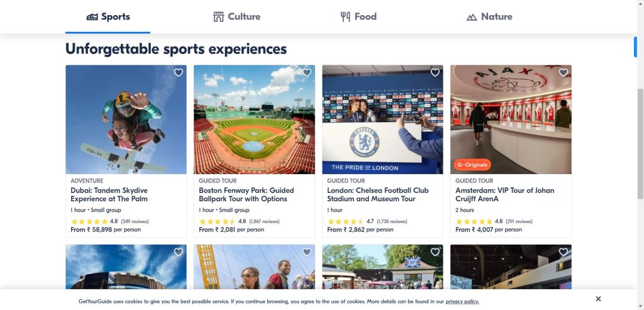Click the Food fork and knife icon
644x310 pixels.
tap(345, 17)
